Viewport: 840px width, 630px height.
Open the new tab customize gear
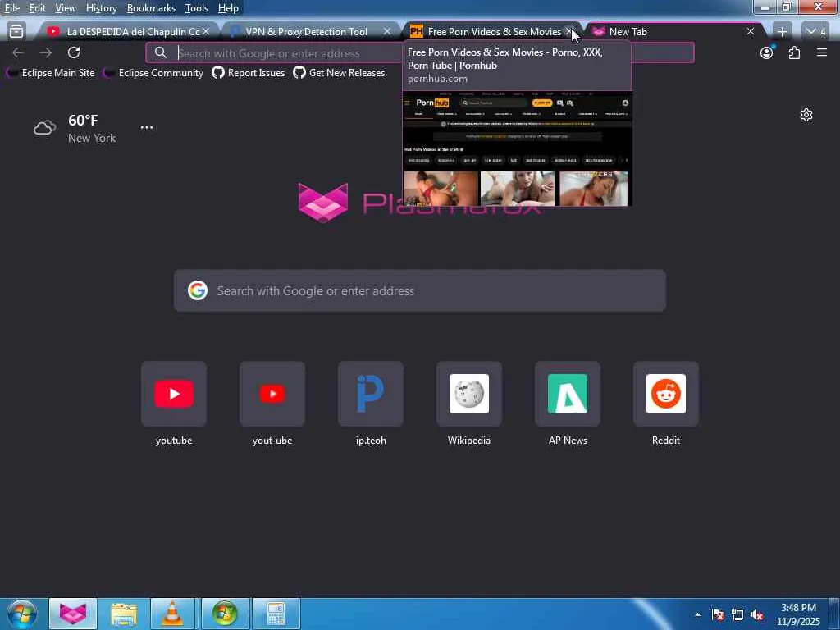tap(806, 115)
